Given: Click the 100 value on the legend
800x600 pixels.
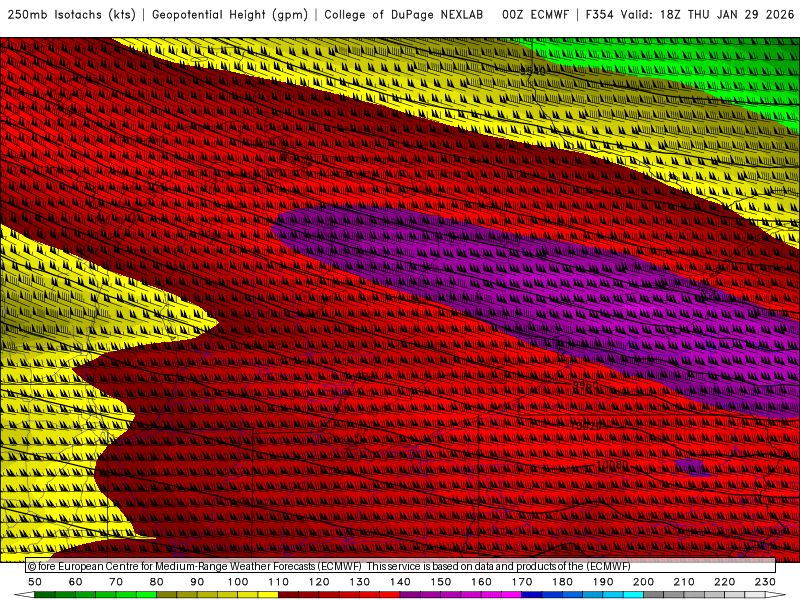Looking at the screenshot, I should click(238, 582).
